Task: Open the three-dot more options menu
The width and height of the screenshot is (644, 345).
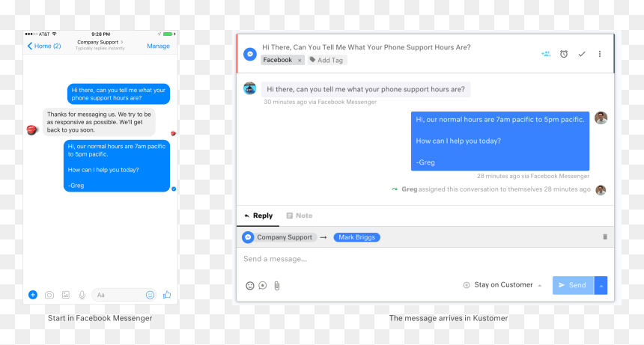Action: coord(600,54)
